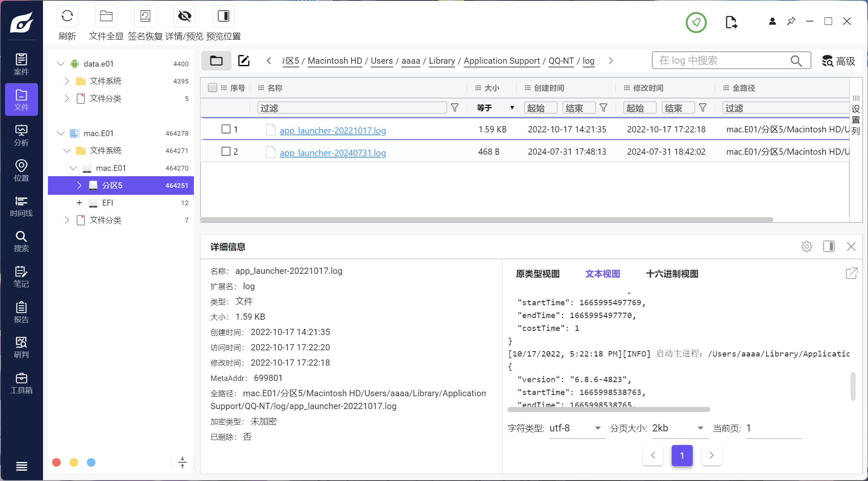868x481 pixels.
Task: Click the 创建时间 filter funnel
Action: coord(603,108)
